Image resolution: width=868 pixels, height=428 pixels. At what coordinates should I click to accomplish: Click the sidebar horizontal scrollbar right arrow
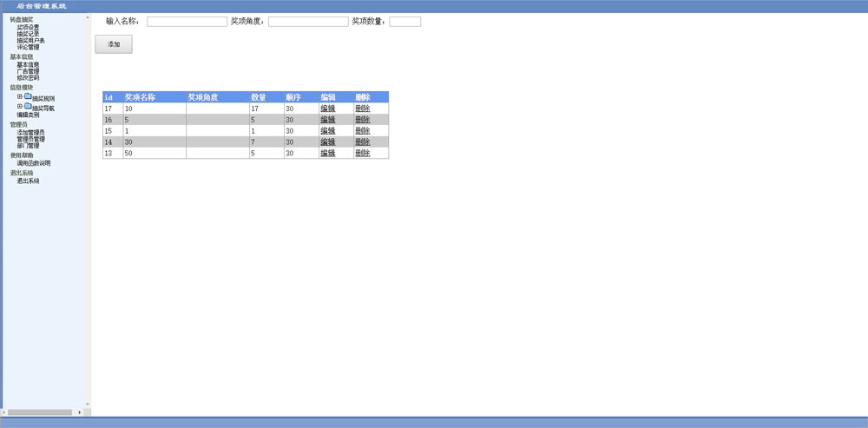point(80,412)
